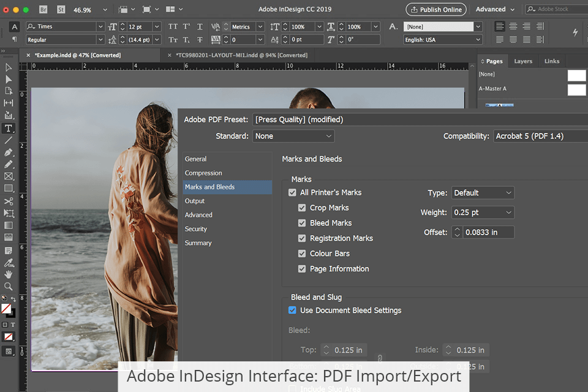
Task: Switch to Character Formatting Controls (A)
Action: point(14,26)
